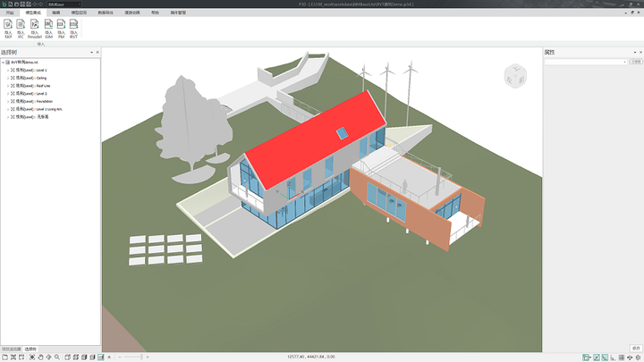This screenshot has height=362, width=644.
Task: Click the Import IFC ribbon icon
Action: (21, 29)
